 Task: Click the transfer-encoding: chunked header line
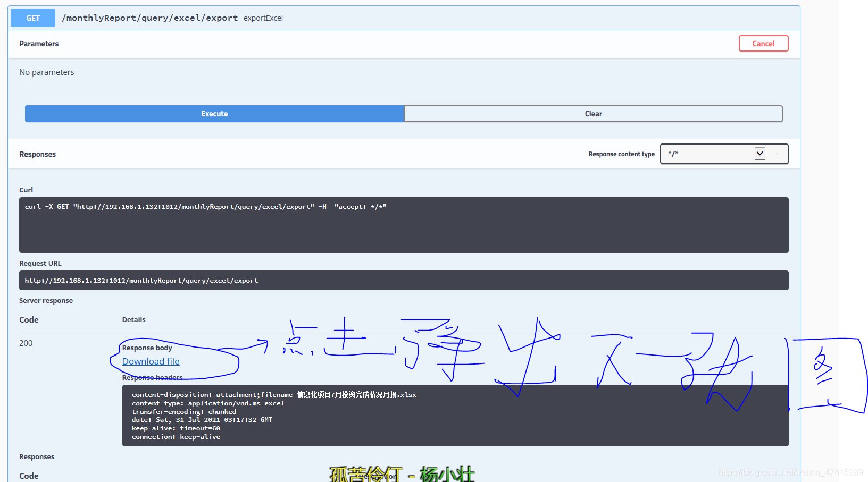tap(184, 412)
